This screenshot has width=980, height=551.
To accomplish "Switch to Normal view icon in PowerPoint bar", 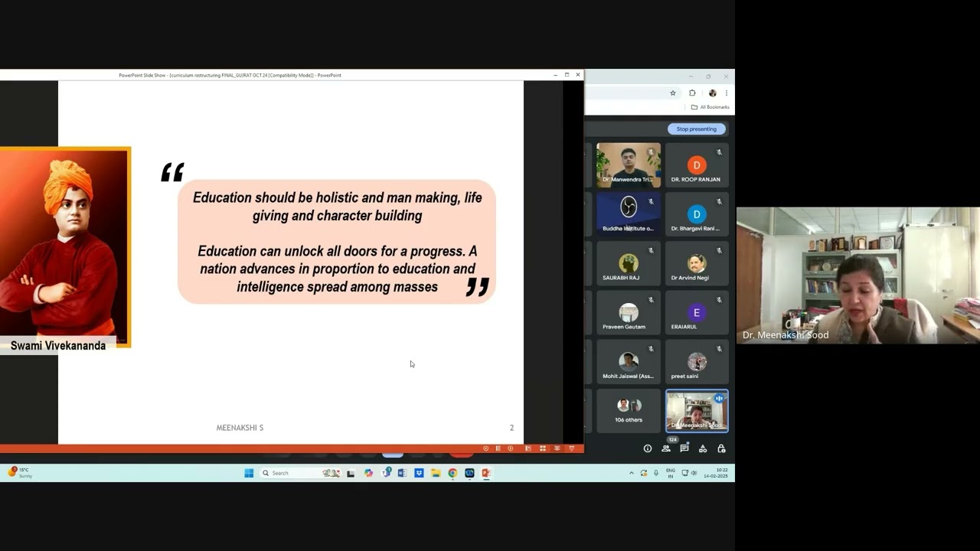I will coord(528,448).
